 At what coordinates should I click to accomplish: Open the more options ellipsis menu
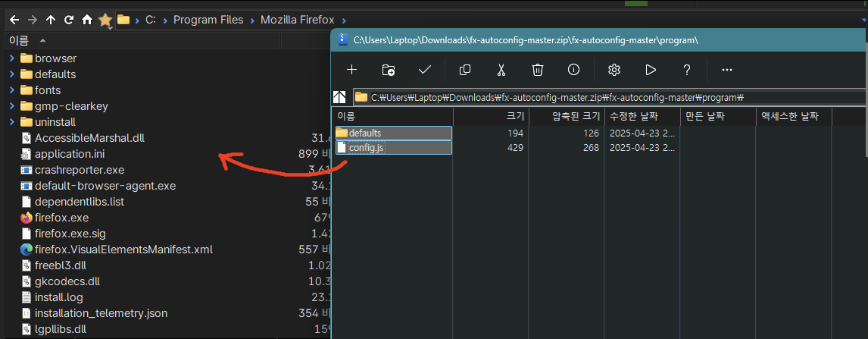tap(727, 70)
